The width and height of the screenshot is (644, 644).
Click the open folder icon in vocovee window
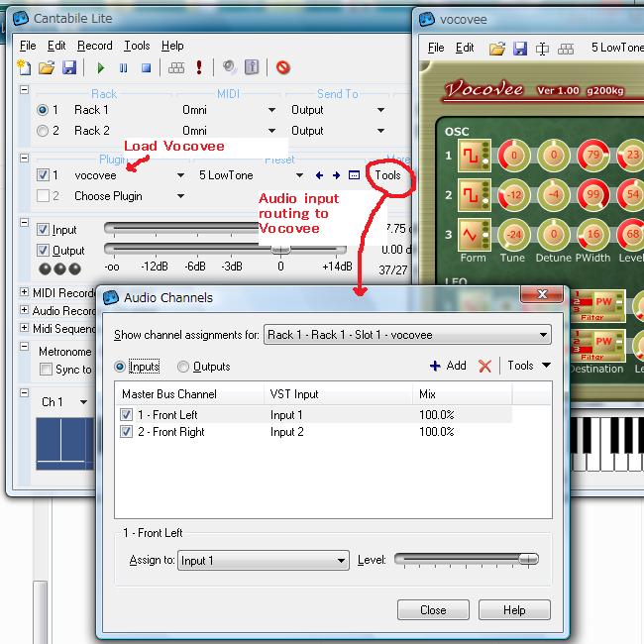pos(497,49)
